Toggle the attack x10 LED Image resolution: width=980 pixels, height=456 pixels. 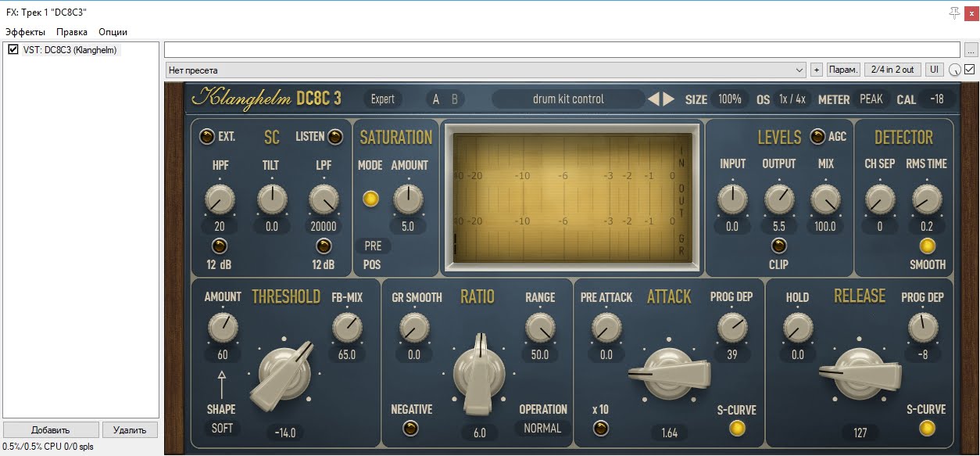point(600,428)
